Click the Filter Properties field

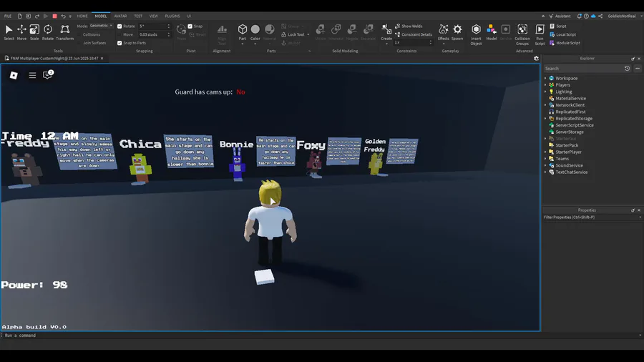(x=592, y=217)
